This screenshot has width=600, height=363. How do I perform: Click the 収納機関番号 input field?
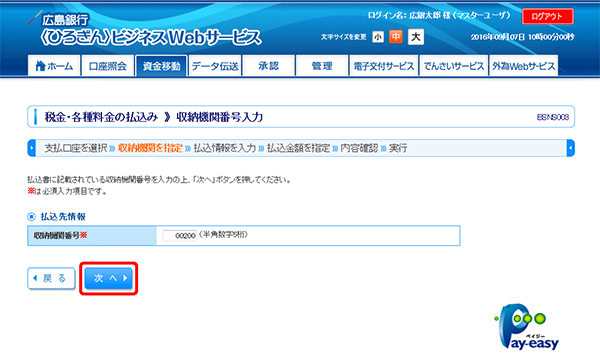point(179,235)
